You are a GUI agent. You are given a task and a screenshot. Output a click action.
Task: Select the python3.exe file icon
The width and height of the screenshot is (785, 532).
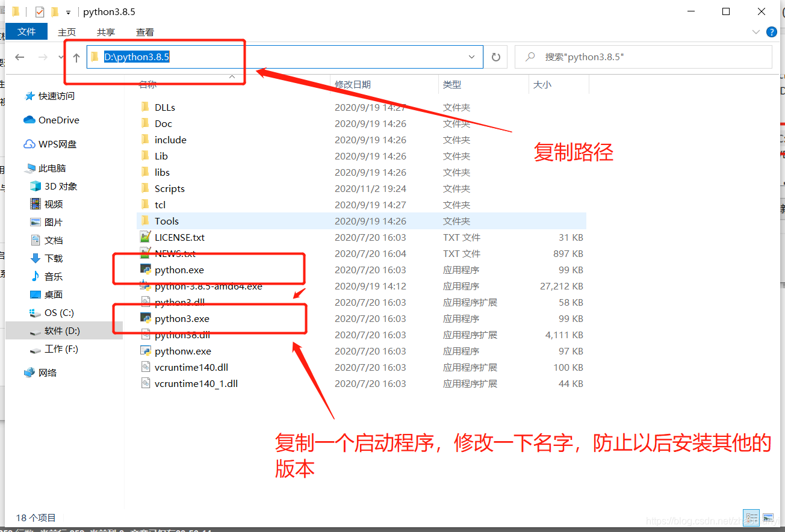click(145, 318)
